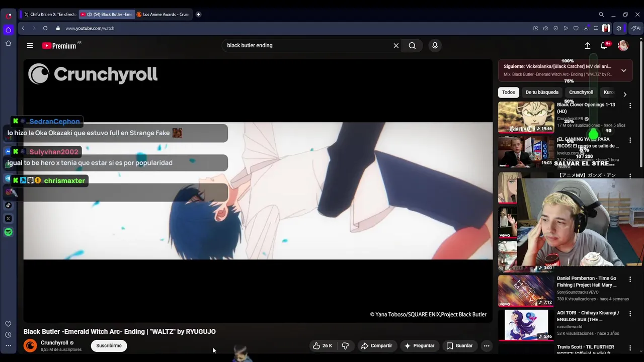Screen dimensions: 644x362
Task: Like the video with 26 K thumbs up
Action: click(x=323, y=346)
